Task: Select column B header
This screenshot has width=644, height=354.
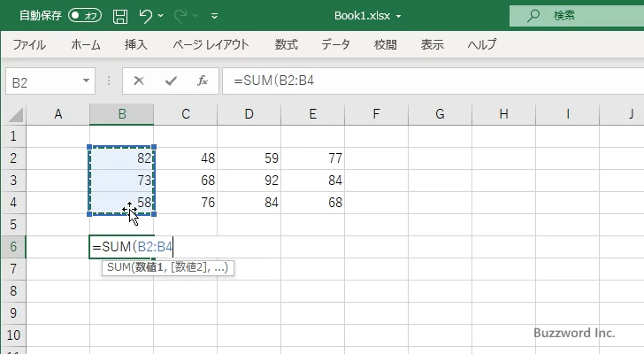Action: click(x=122, y=114)
